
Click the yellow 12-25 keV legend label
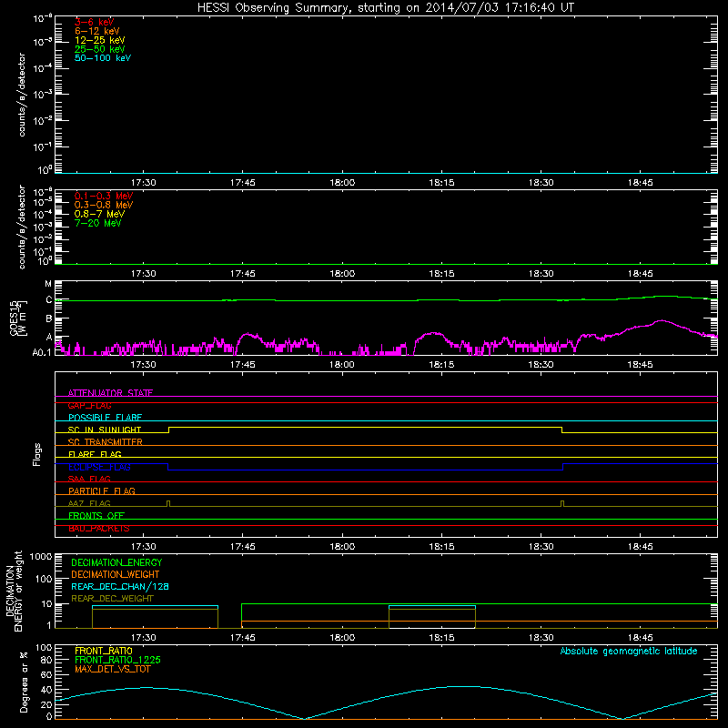(100, 40)
